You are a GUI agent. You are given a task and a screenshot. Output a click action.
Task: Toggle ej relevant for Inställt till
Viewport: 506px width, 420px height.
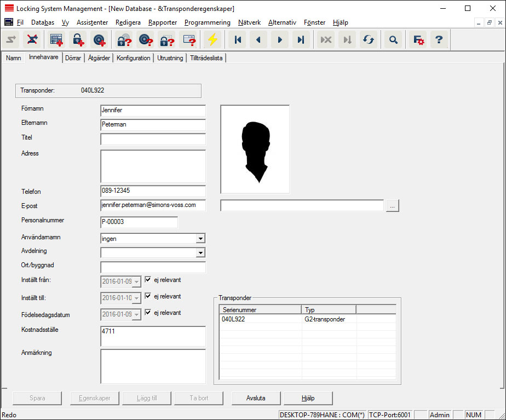coord(148,296)
